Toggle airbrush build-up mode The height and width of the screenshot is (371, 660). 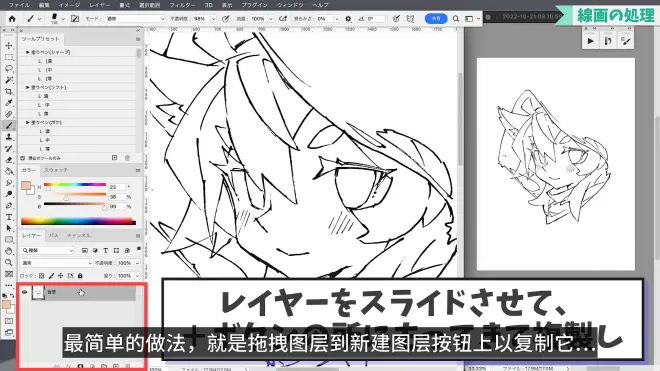pos(283,19)
